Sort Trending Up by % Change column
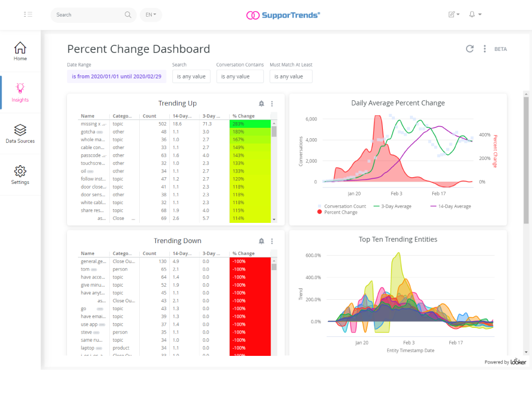 244,116
